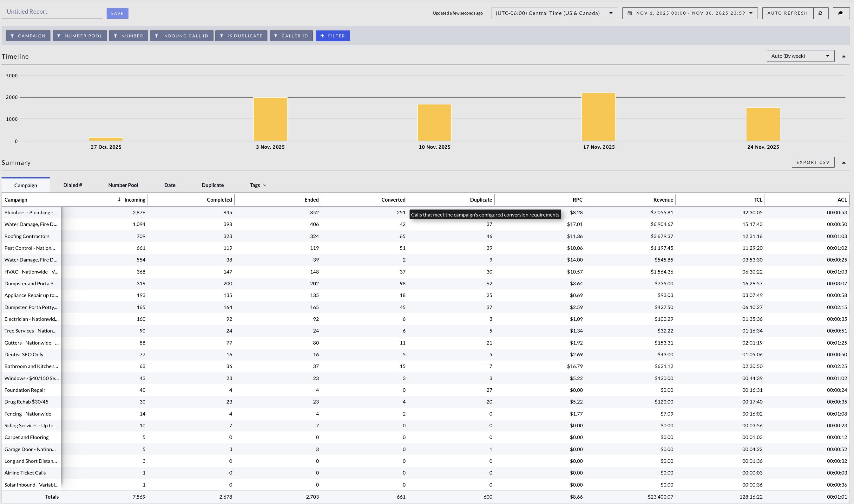Click the Export CSV button
This screenshot has height=504, width=854.
tap(812, 162)
